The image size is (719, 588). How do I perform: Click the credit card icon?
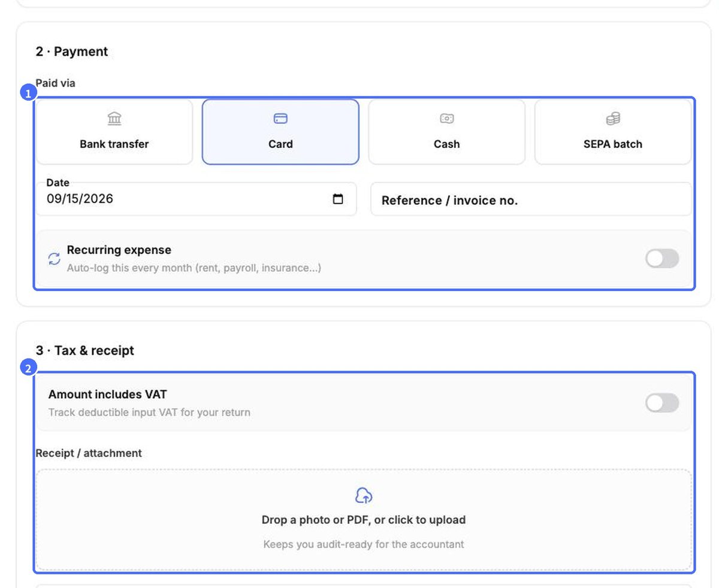(280, 119)
